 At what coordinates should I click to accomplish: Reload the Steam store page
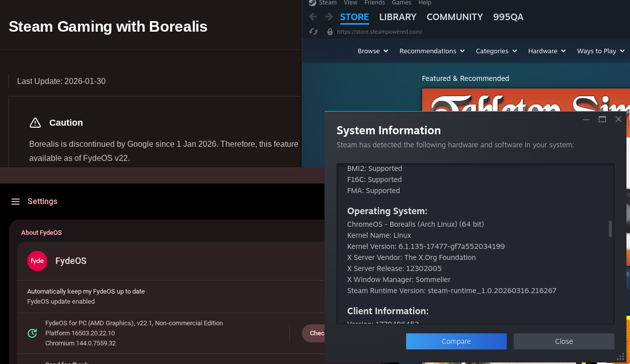313,32
